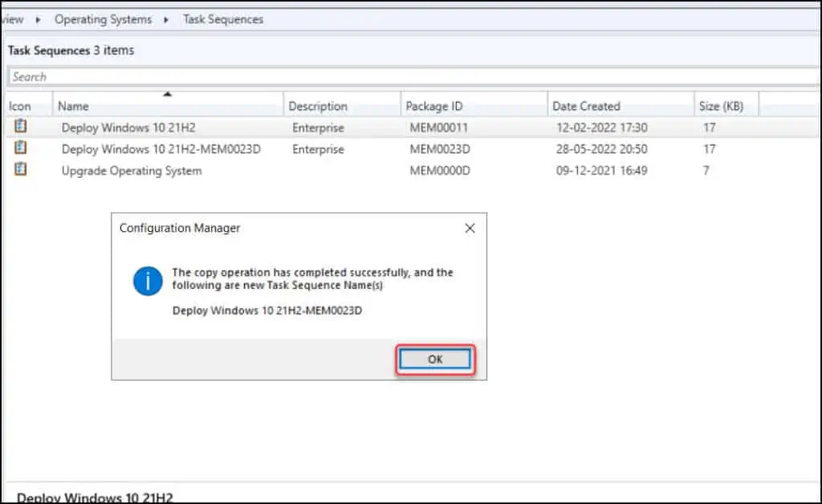Select the Deploy Windows 10 21H2 task sequence

(128, 128)
